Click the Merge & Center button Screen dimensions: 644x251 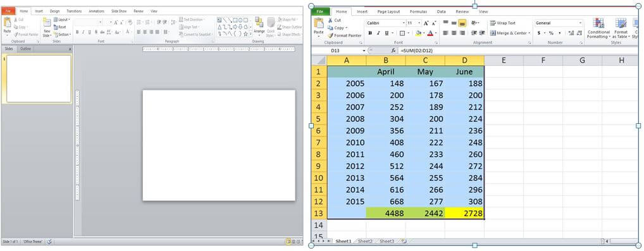(511, 33)
